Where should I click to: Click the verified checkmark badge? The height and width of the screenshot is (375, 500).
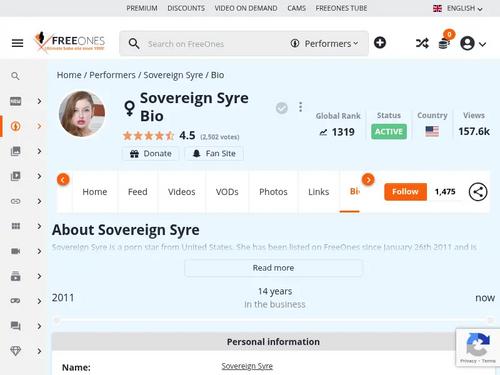click(282, 108)
